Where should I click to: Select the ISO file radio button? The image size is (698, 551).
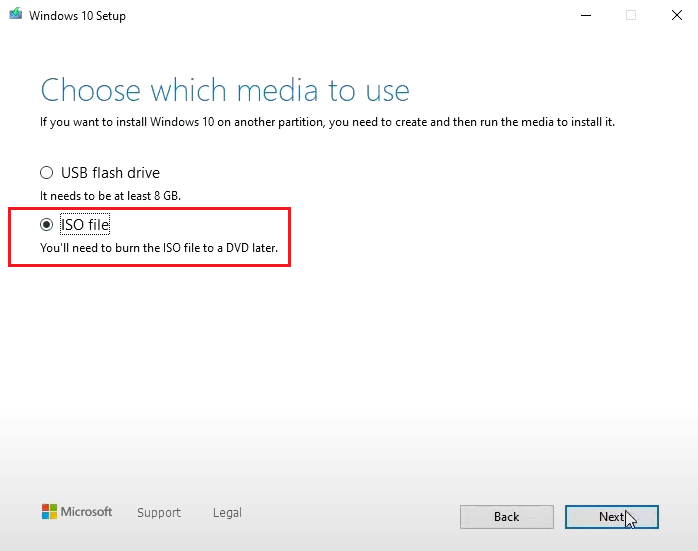[46, 225]
